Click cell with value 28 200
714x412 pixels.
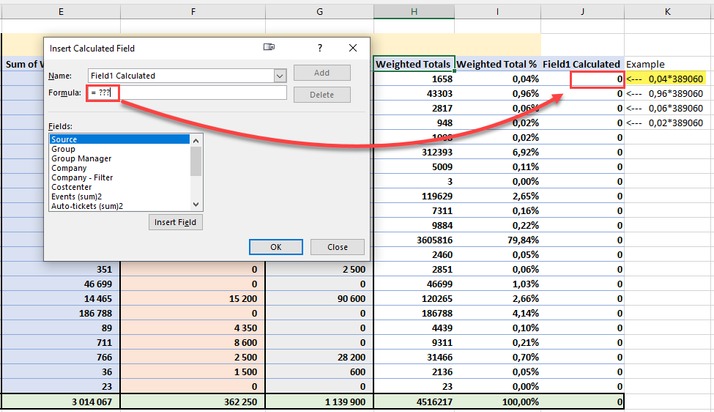[320, 357]
